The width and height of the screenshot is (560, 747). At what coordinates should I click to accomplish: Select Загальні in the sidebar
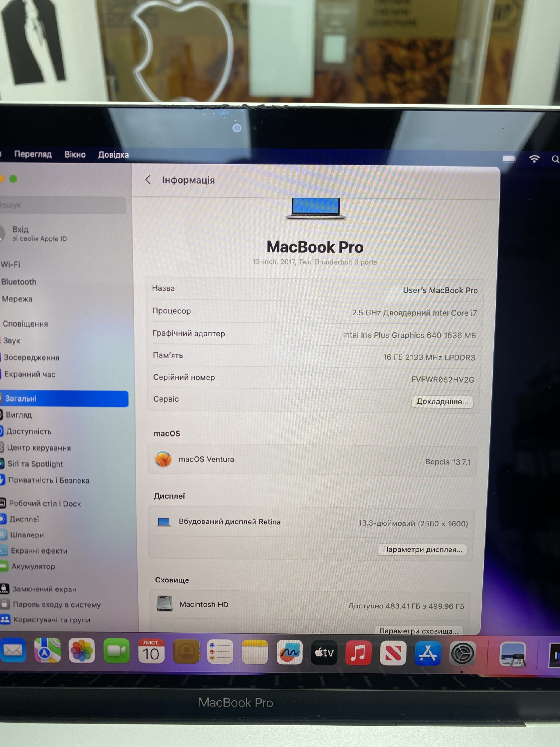click(64, 399)
